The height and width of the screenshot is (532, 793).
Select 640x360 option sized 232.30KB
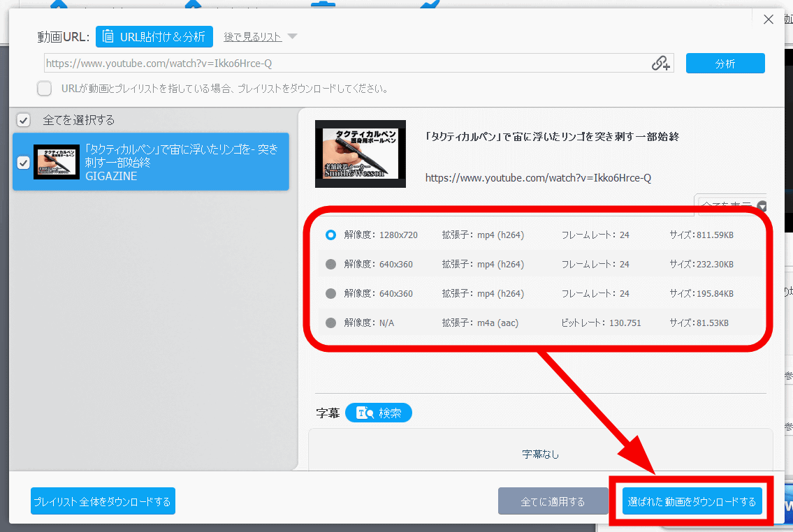pyautogui.click(x=331, y=265)
